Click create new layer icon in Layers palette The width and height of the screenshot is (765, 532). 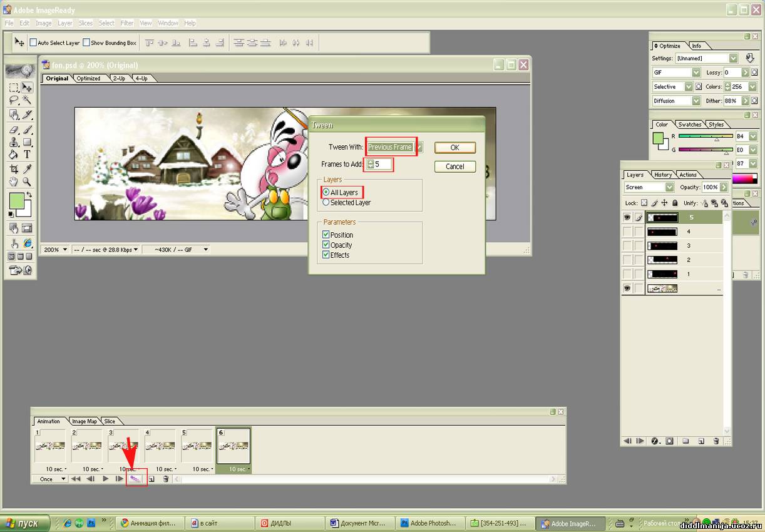click(701, 441)
